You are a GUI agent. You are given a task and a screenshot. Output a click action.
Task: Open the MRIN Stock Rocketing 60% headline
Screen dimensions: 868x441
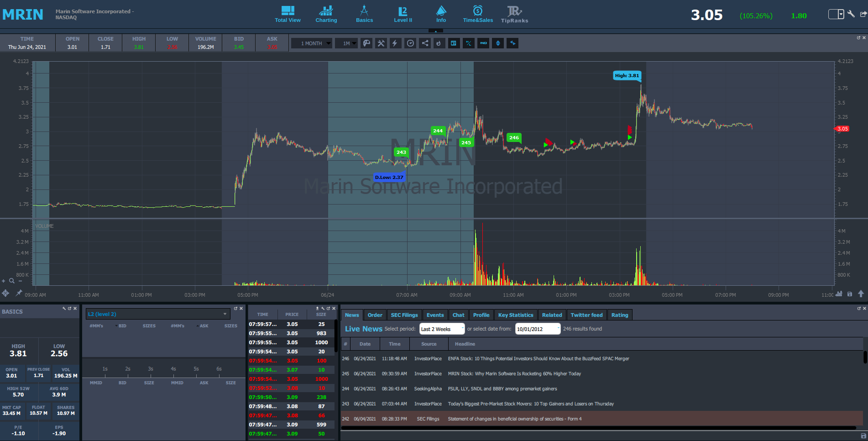(x=514, y=374)
